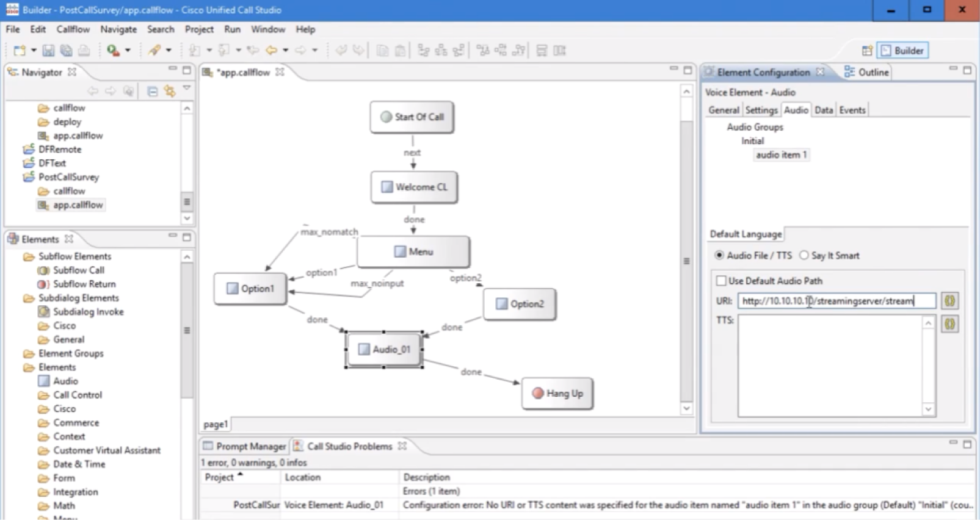Screen dimensions: 980x520
Task: Select the Customer Virtual Assistant folder
Action: tap(107, 450)
